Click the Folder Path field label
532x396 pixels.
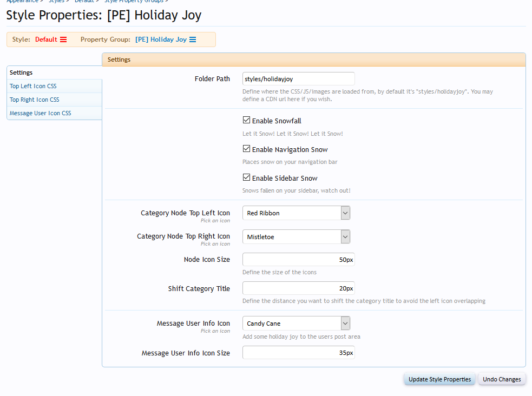[x=212, y=78]
